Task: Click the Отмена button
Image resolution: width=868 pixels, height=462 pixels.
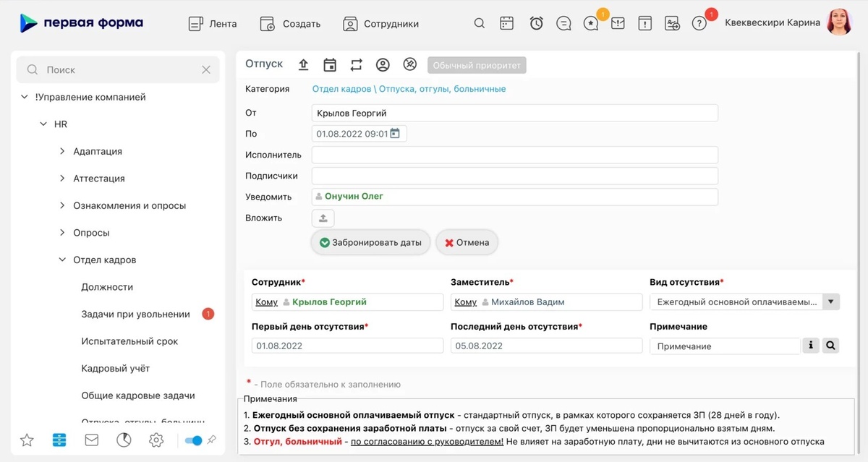Action: 467,242
